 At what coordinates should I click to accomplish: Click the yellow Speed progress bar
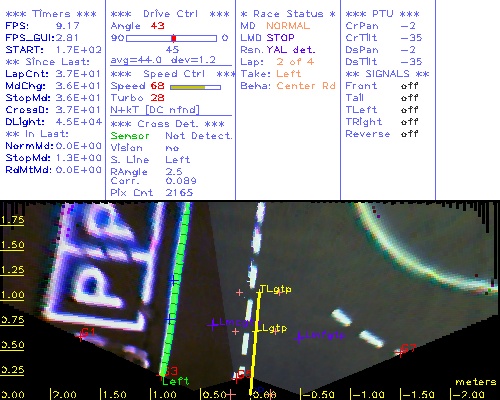click(195, 87)
